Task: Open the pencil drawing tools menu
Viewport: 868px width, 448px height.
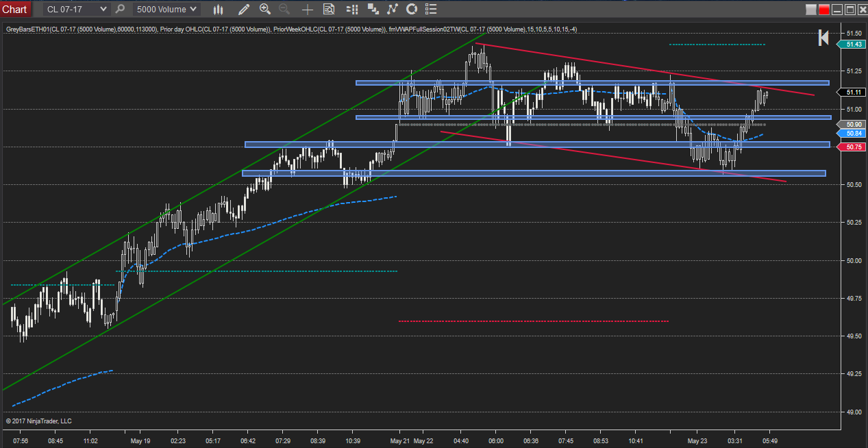Action: (244, 10)
